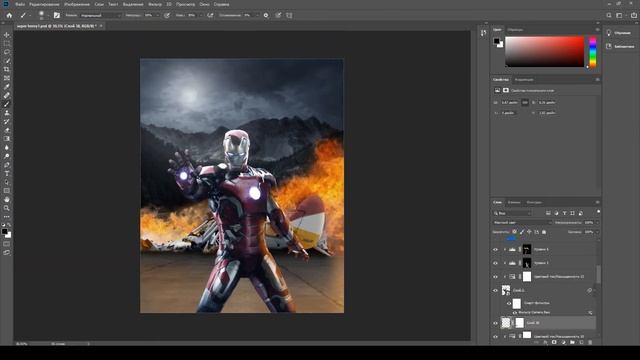
Task: Toggle layer filtering switch in Layers panel
Action: [x=598, y=212]
